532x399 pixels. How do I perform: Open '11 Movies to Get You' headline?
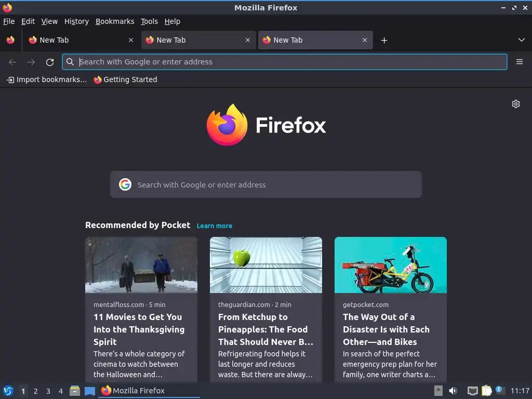pos(139,329)
